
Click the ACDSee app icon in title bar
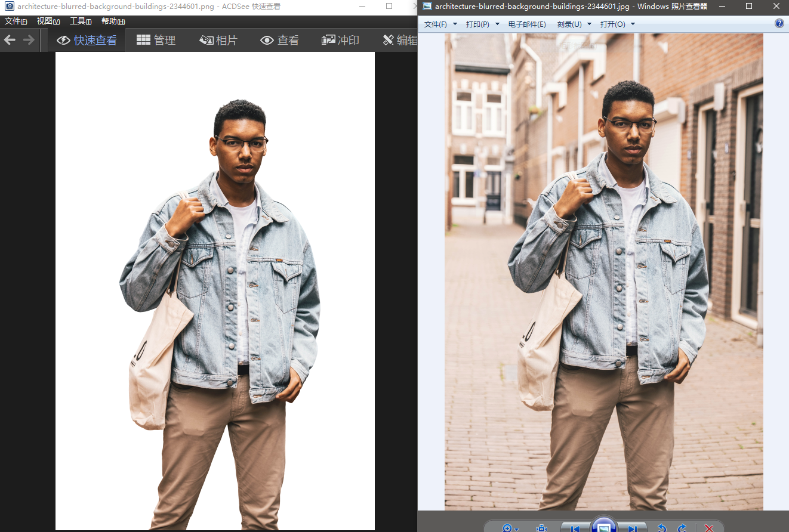[9, 7]
